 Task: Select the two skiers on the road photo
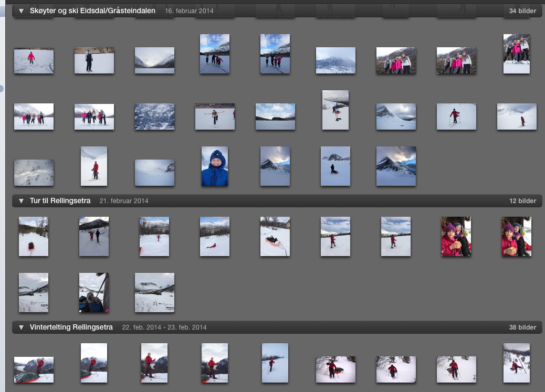[94, 236]
